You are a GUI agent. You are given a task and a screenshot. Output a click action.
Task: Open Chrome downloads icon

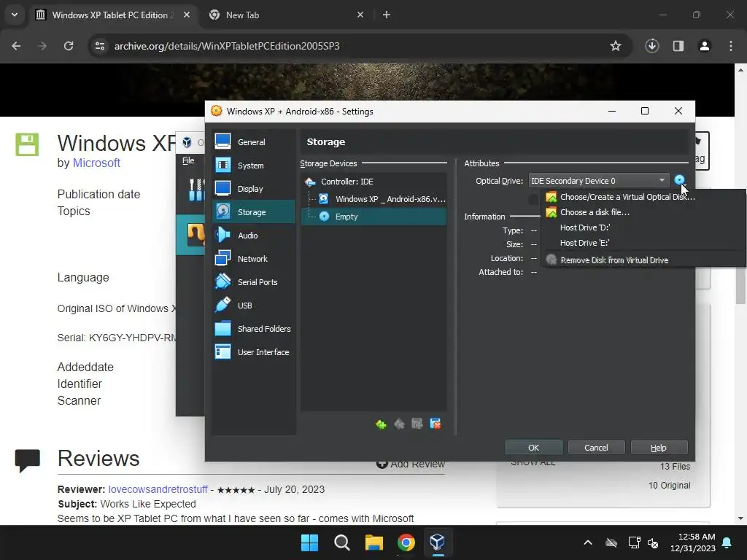pos(651,46)
